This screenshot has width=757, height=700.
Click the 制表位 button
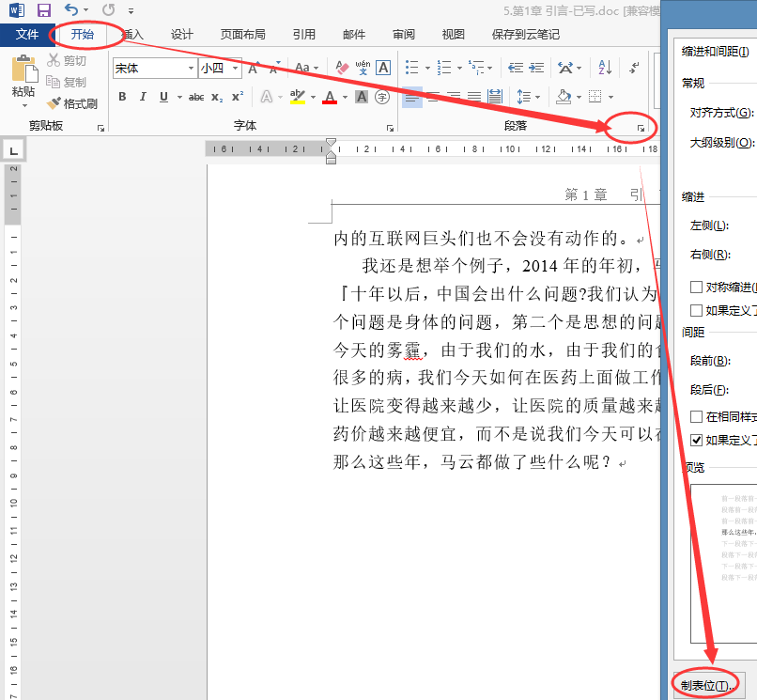tap(703, 686)
